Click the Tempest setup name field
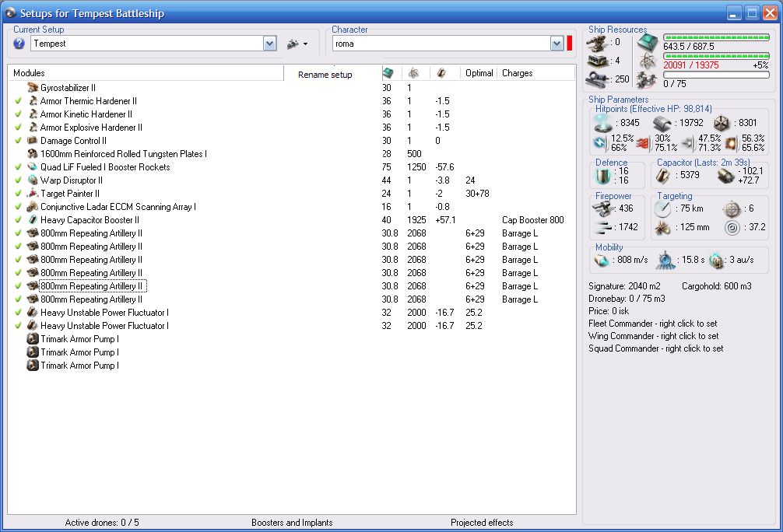 tap(147, 44)
